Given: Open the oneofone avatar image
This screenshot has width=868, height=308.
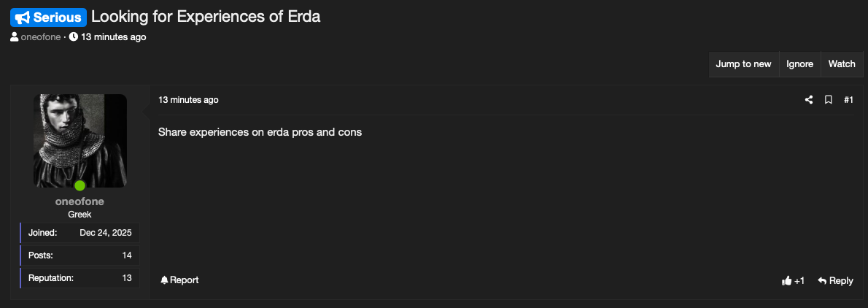Looking at the screenshot, I should tap(80, 141).
